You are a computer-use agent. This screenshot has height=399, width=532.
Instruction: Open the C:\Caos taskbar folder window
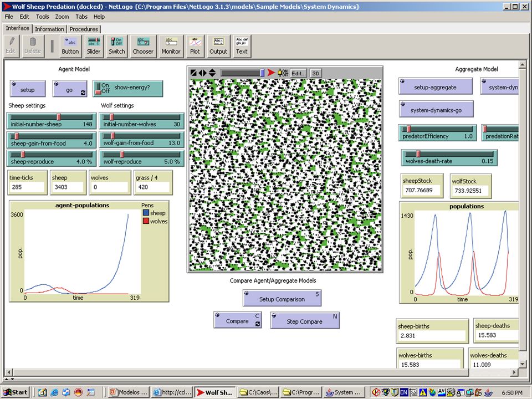258,392
